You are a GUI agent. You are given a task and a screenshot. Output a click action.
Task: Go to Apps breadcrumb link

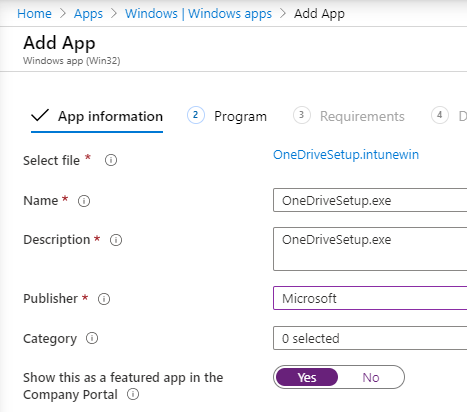tap(88, 14)
